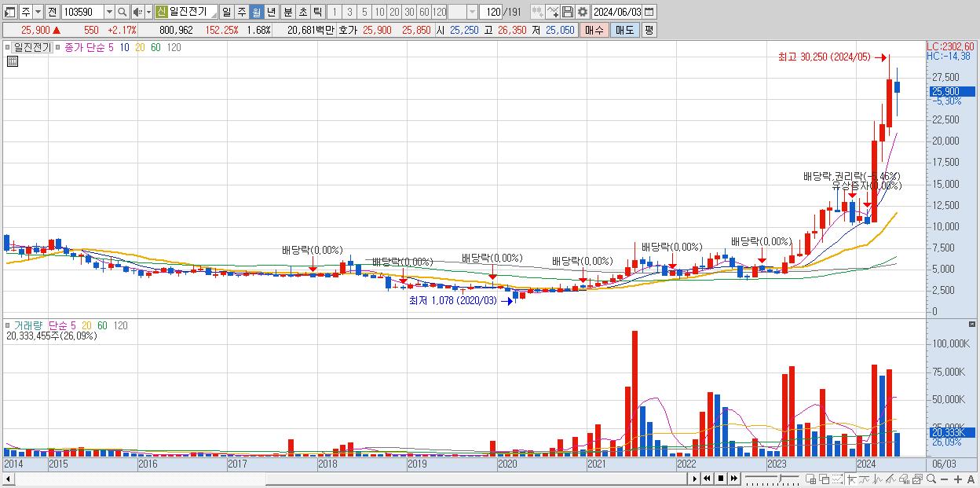Click the volume text 20,333,455주(26,09%)

point(51,336)
